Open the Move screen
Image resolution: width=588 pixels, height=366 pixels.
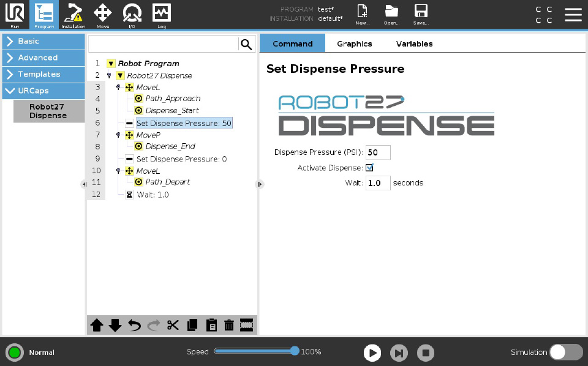click(102, 15)
